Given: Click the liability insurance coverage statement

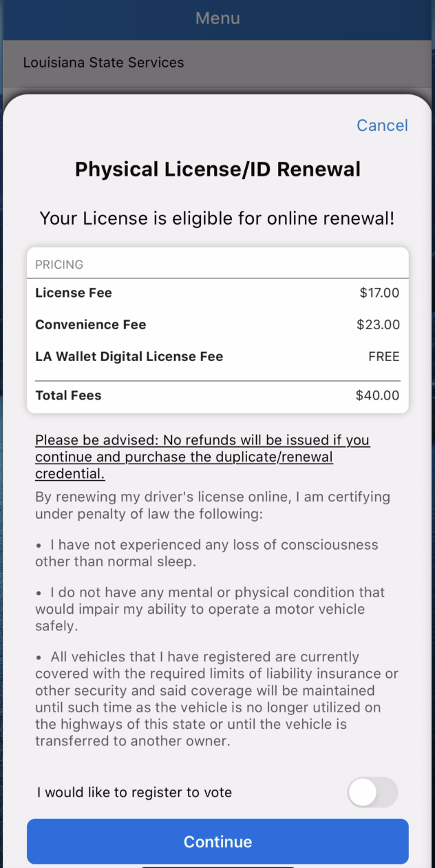Looking at the screenshot, I should click(x=217, y=699).
